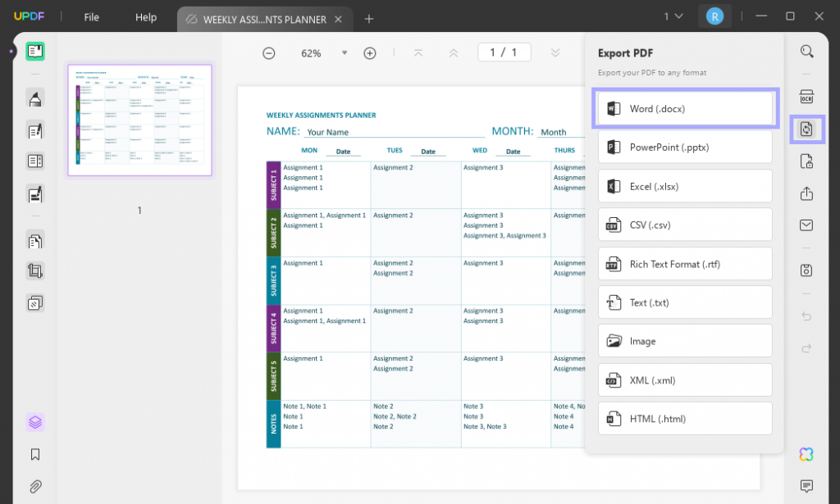
Task: Open the File menu
Action: [91, 17]
